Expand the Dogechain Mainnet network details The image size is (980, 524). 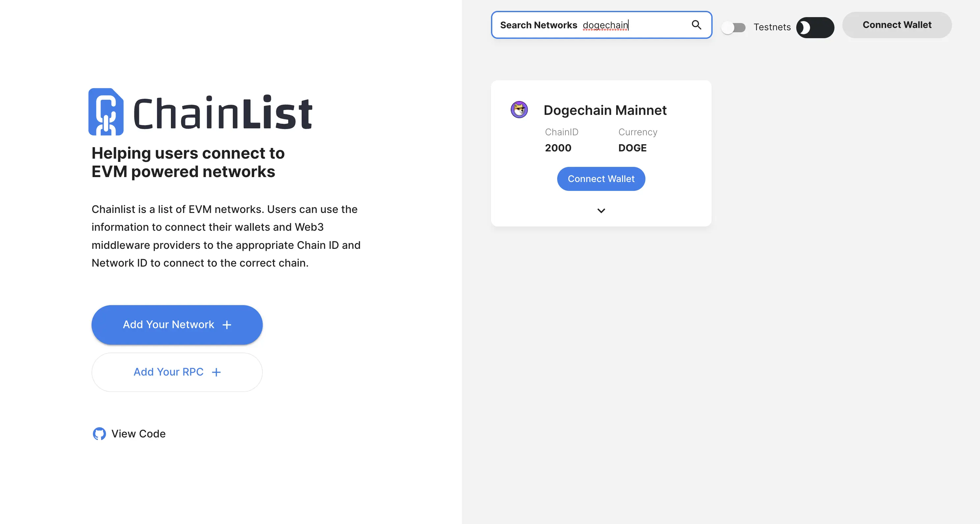point(601,211)
